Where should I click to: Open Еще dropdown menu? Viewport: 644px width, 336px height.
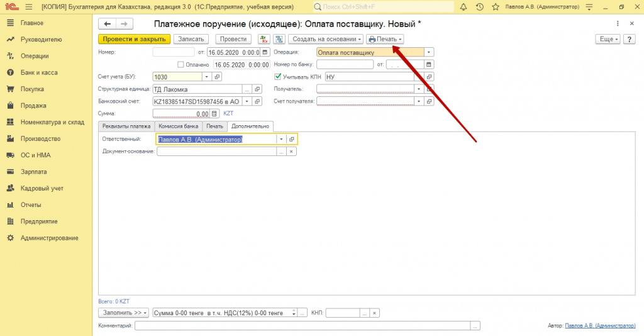pos(608,39)
